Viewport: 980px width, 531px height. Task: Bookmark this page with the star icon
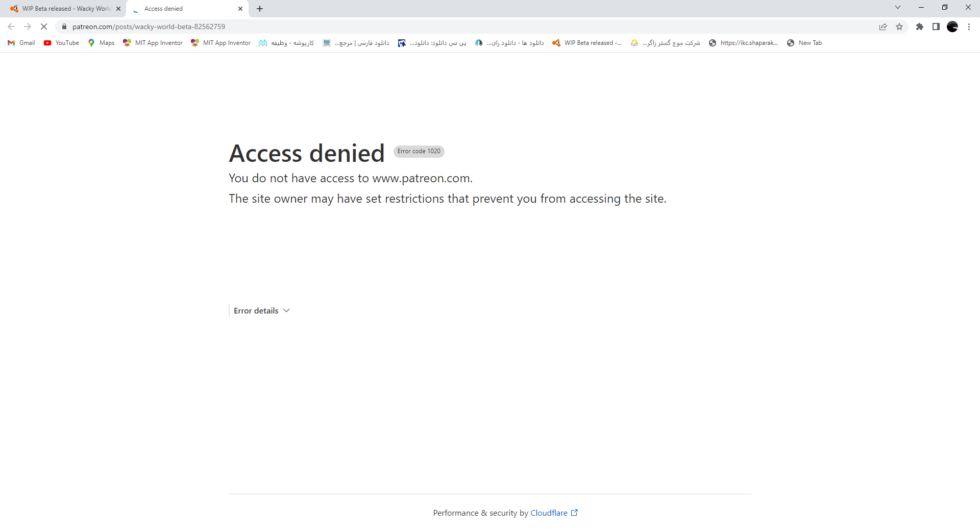[x=899, y=27]
